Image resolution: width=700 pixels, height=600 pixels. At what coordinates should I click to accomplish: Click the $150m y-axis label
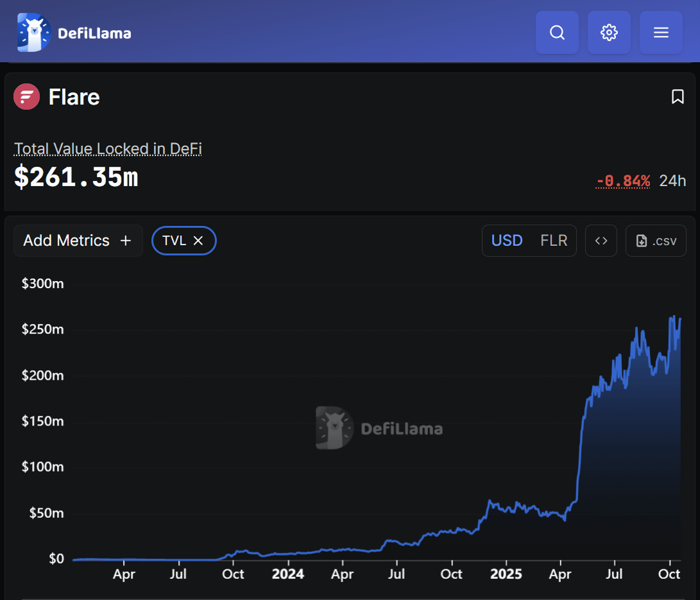43,421
